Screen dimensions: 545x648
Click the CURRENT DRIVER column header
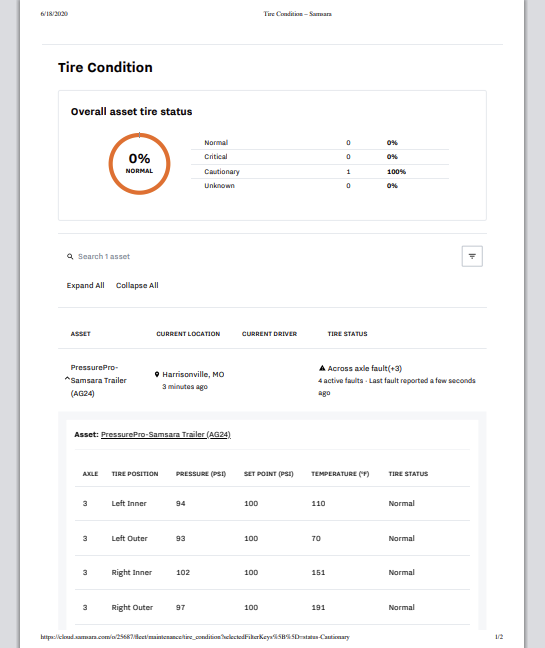click(x=269, y=334)
